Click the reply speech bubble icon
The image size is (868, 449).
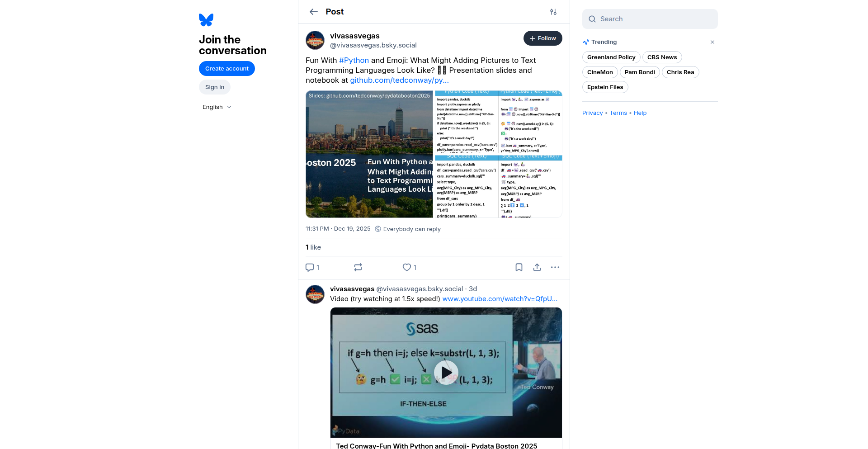[x=310, y=267]
